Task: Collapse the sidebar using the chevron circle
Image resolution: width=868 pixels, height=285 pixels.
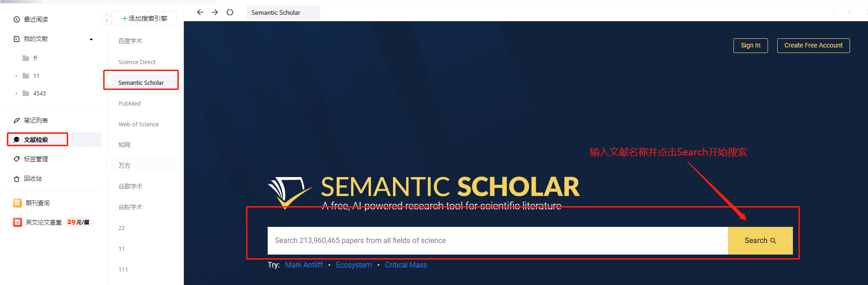Action: [106, 20]
